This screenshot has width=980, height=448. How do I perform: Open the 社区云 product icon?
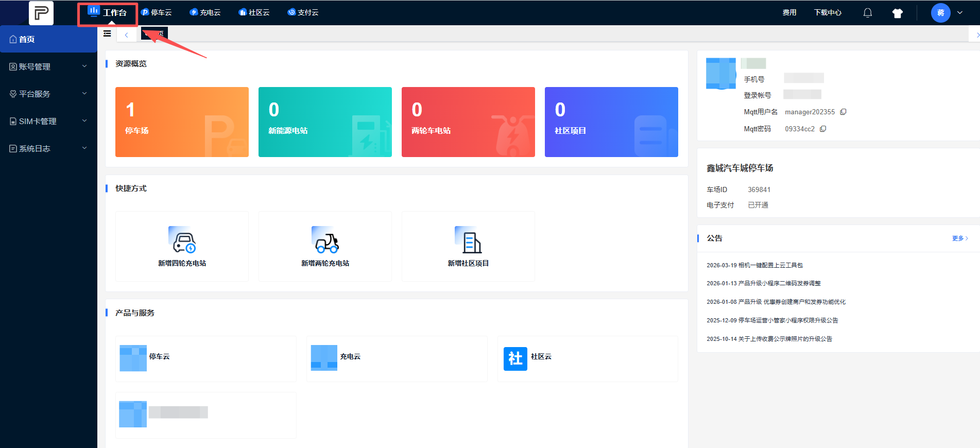coord(515,358)
